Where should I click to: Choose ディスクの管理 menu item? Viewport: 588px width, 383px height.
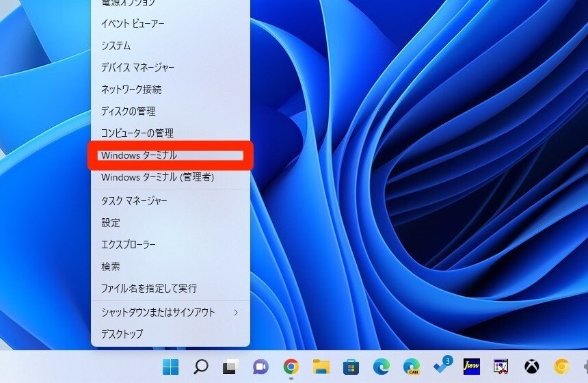coord(128,111)
